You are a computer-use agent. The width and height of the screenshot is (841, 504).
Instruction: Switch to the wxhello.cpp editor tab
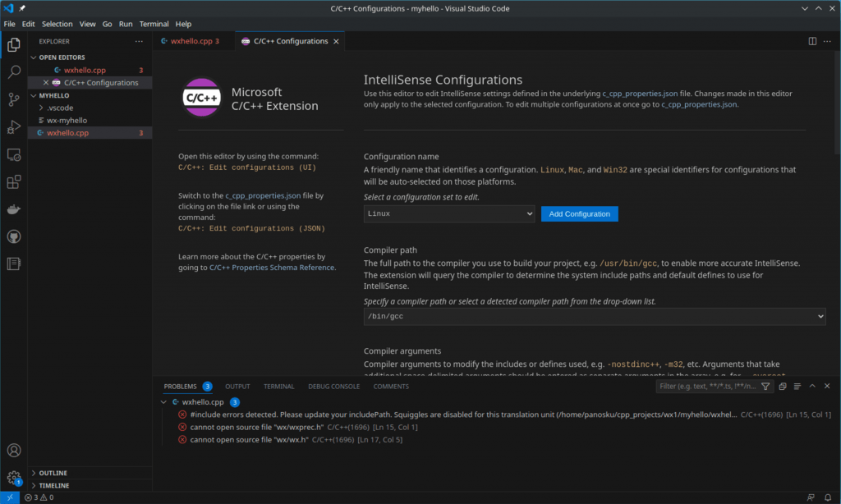[x=194, y=41]
